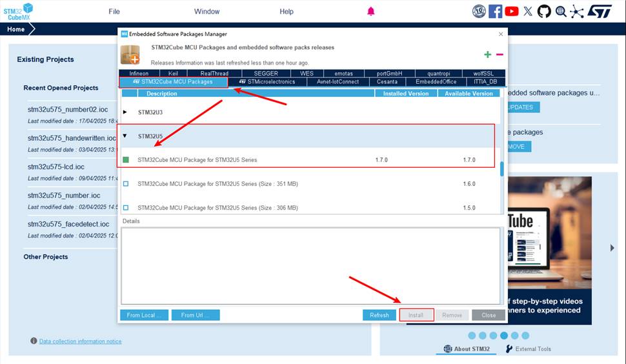The height and width of the screenshot is (364, 626).
Task: Switch to the RealThread tab
Action: (214, 74)
